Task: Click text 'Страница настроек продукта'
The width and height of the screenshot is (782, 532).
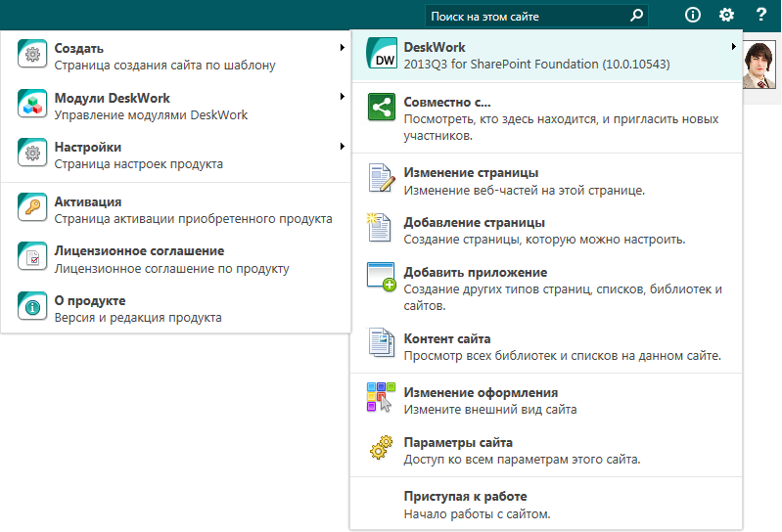Action: coord(138,164)
